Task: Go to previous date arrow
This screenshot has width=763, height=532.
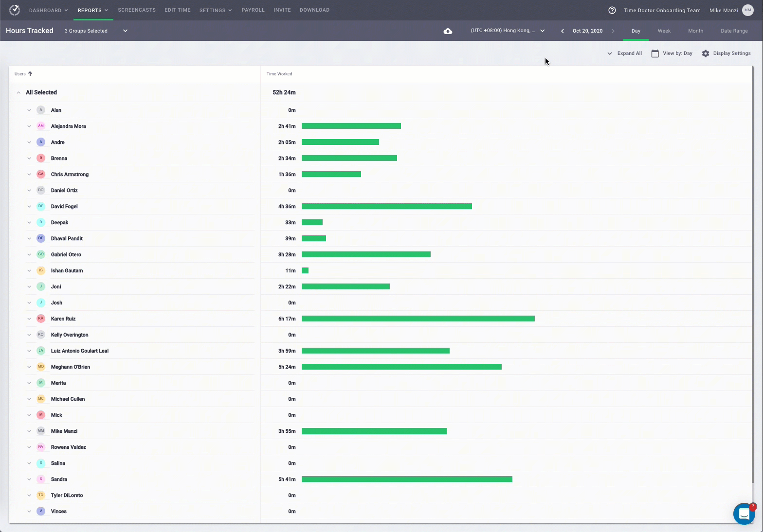Action: pyautogui.click(x=563, y=31)
